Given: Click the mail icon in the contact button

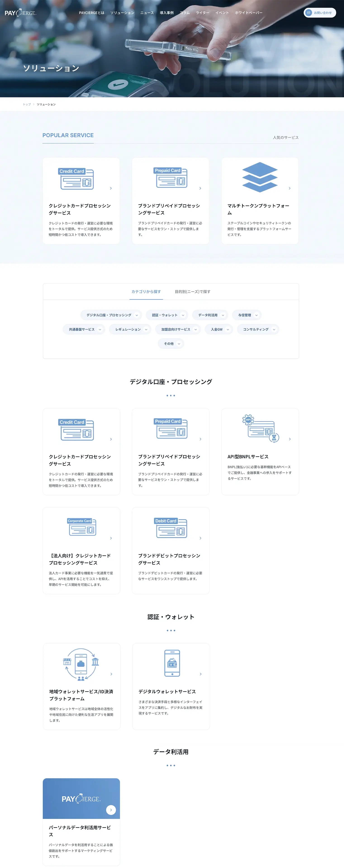Looking at the screenshot, I should pos(308,13).
